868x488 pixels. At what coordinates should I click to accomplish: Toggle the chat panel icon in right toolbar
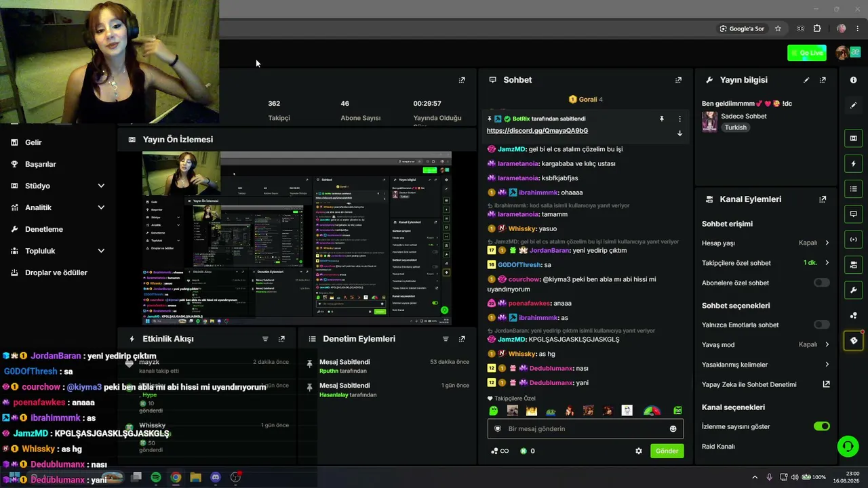point(853,213)
